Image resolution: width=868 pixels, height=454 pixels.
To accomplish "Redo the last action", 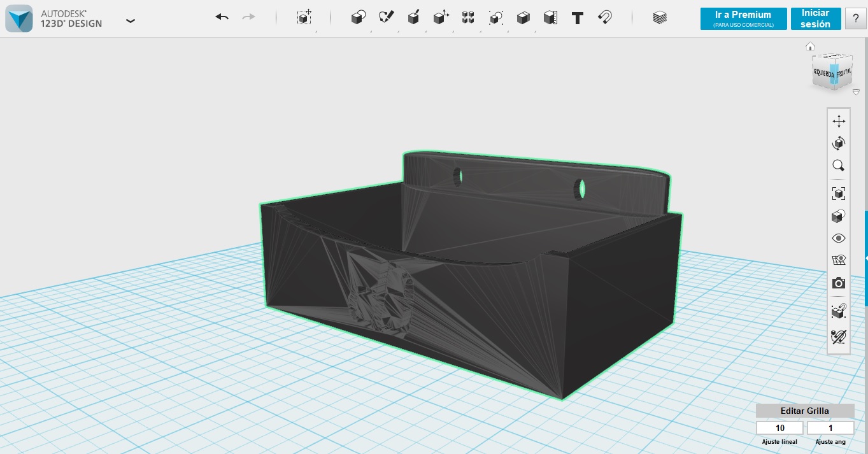I will 249,18.
